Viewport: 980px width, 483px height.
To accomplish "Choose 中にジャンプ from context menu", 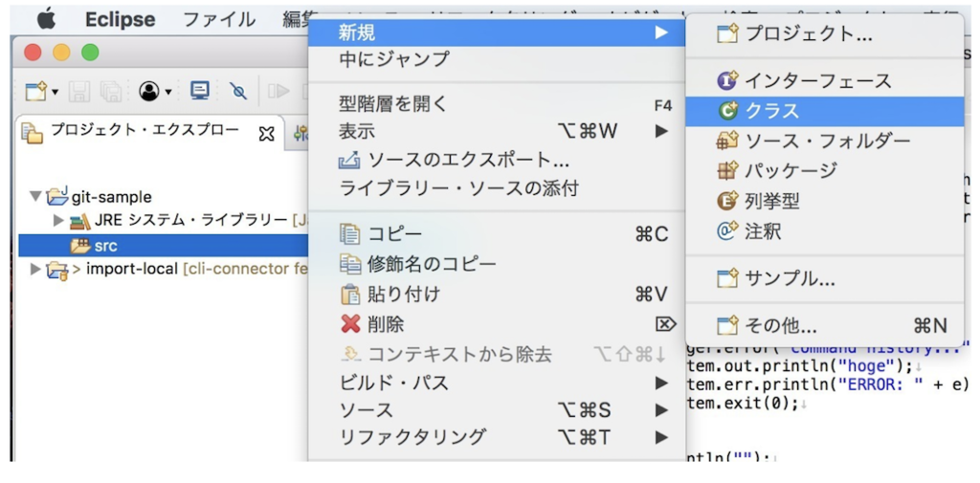I will click(x=497, y=60).
